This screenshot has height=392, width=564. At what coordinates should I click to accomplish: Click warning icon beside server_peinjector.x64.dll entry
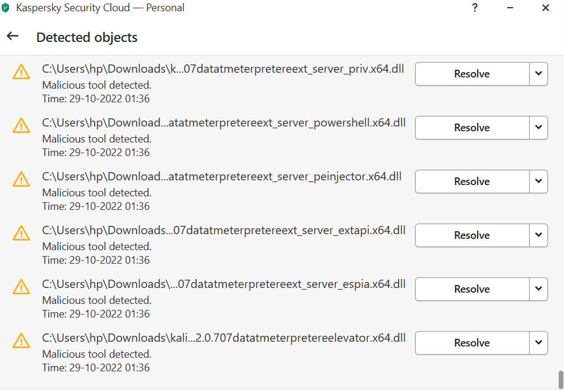[x=21, y=179]
